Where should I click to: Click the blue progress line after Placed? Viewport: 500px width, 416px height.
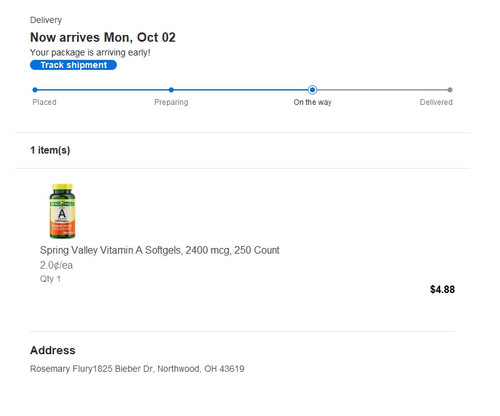(103, 90)
